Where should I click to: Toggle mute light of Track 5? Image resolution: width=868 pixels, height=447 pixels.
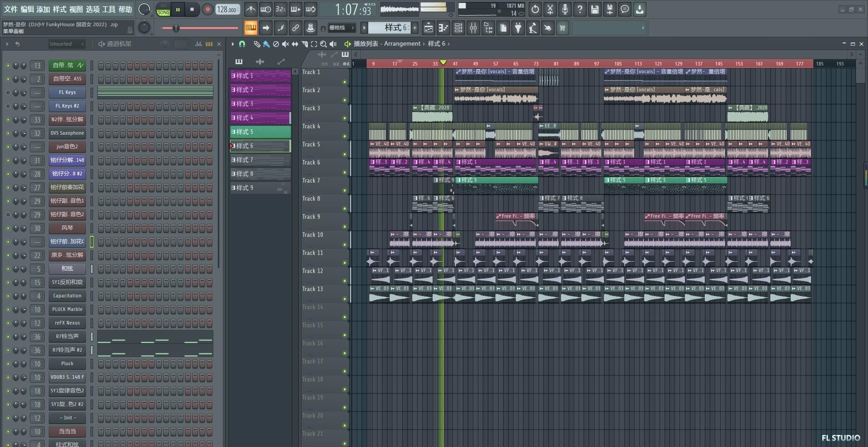tap(345, 154)
